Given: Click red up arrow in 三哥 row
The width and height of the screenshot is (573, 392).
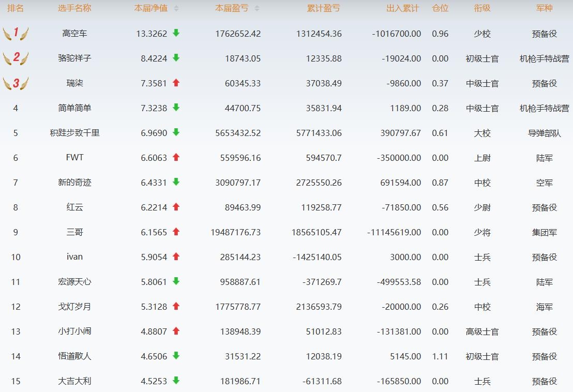Looking at the screenshot, I should click(176, 232).
